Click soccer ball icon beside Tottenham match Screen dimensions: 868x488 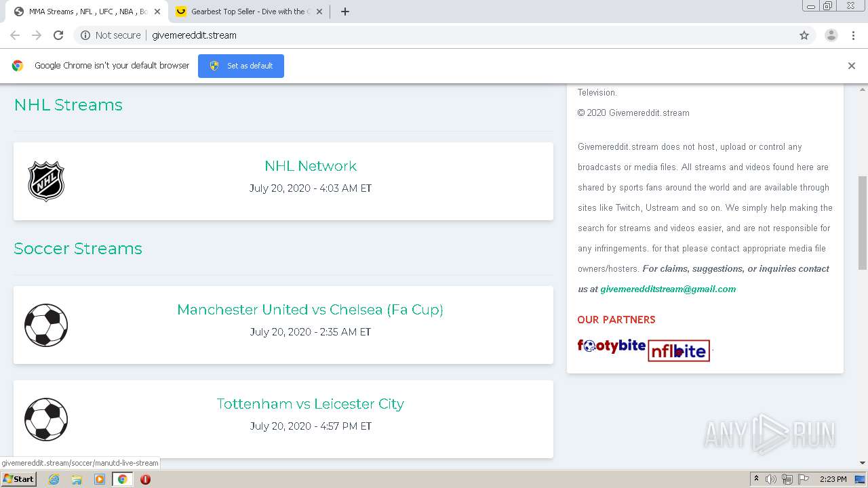[46, 420]
